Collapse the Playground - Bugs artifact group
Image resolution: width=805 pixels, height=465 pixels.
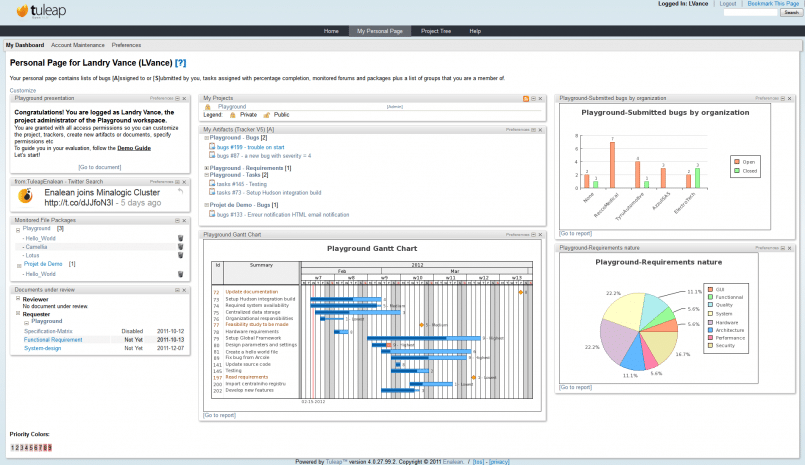click(206, 138)
